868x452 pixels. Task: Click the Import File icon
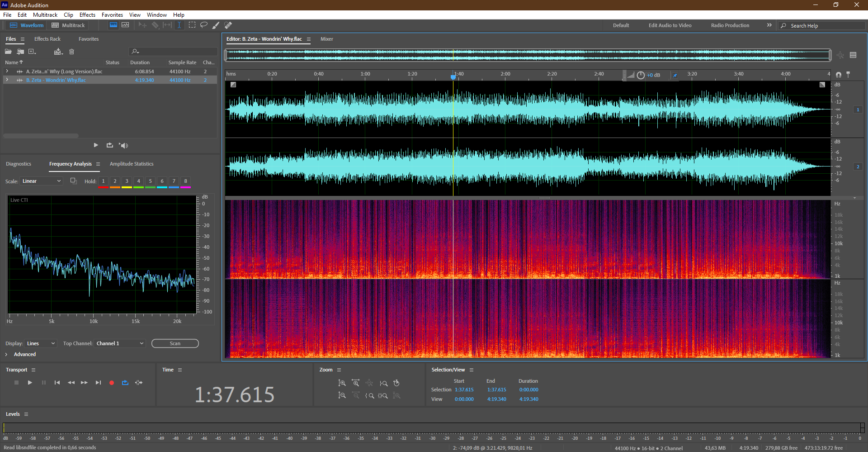coord(20,52)
